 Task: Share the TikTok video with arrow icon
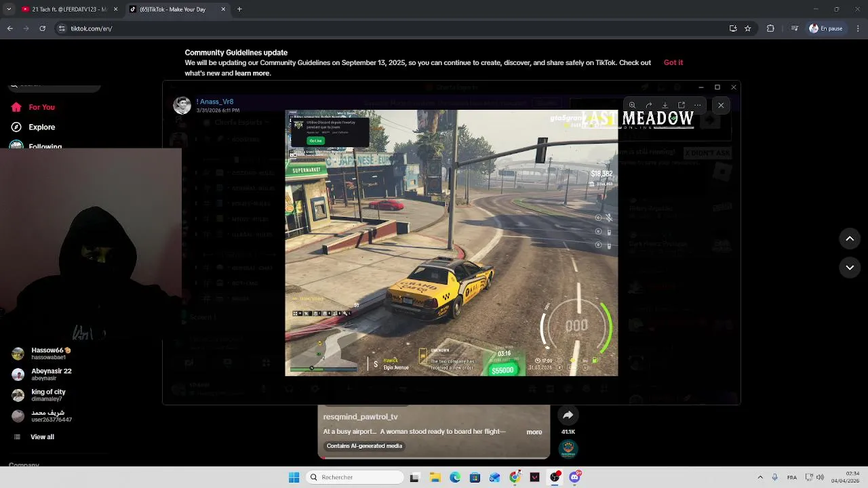pos(568,415)
